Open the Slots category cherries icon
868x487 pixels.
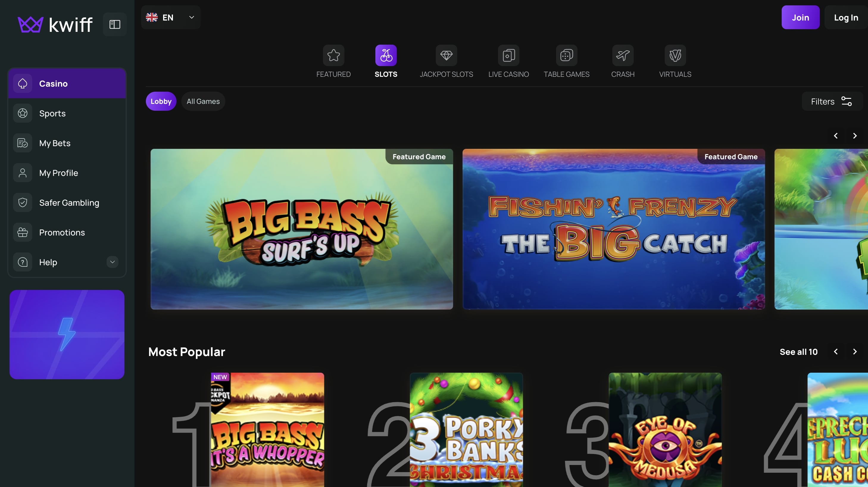pyautogui.click(x=386, y=55)
